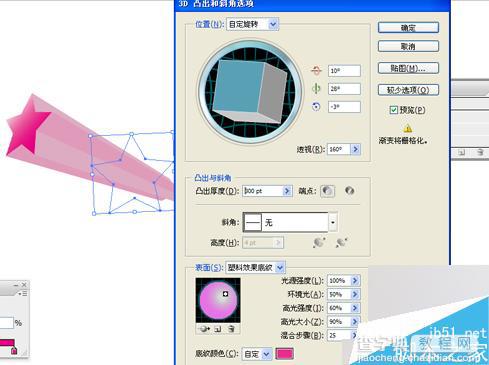Click the X-axis rotation icon beside 10°

click(316, 71)
